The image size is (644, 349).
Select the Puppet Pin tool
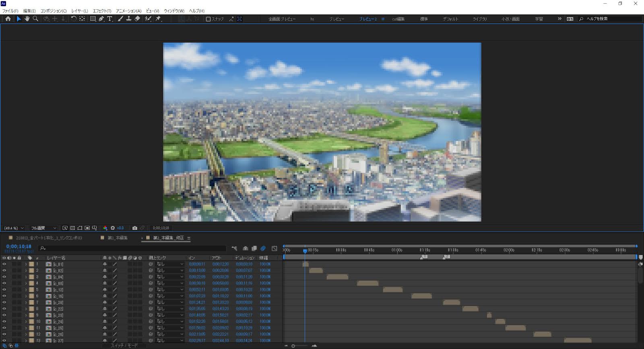coord(159,19)
